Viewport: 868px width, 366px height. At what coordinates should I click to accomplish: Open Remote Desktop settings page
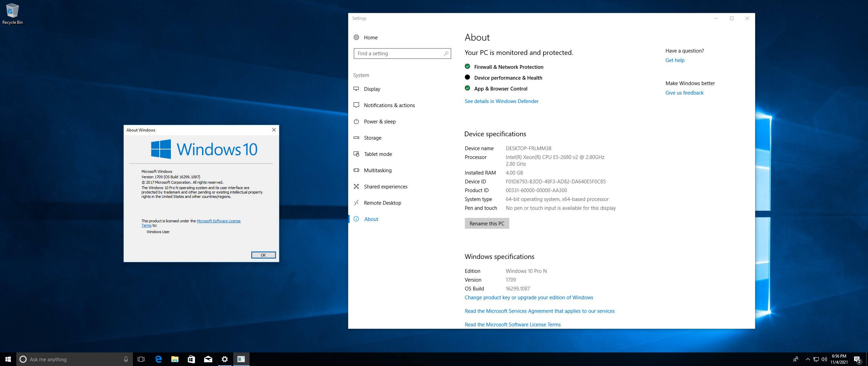click(x=382, y=203)
